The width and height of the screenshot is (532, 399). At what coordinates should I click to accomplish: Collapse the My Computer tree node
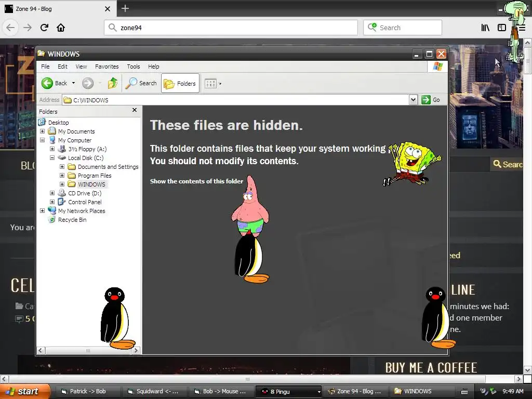43,140
